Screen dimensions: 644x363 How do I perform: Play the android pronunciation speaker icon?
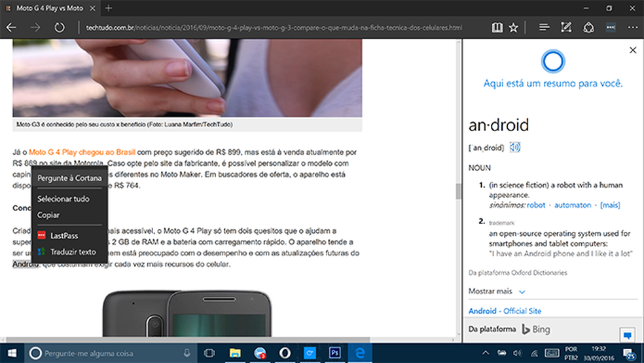(x=515, y=147)
